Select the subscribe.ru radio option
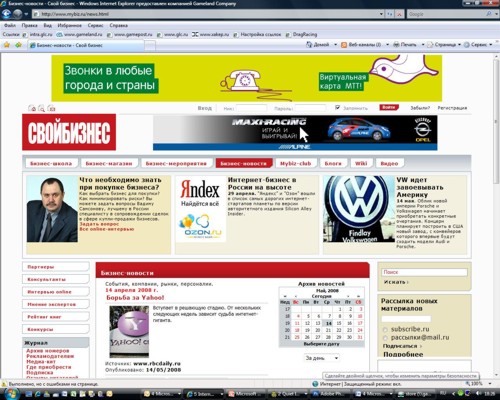Viewport: 500px width, 400px height. click(385, 330)
